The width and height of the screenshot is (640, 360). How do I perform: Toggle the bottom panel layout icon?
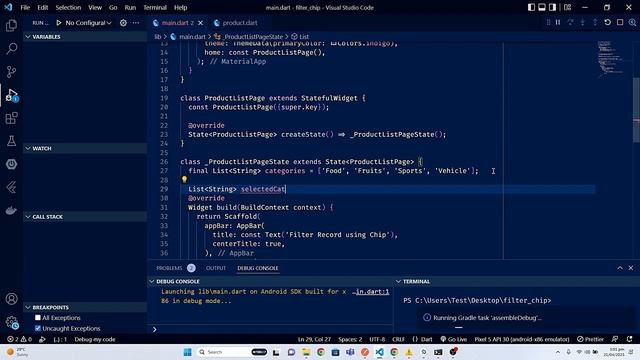pyautogui.click(x=542, y=7)
